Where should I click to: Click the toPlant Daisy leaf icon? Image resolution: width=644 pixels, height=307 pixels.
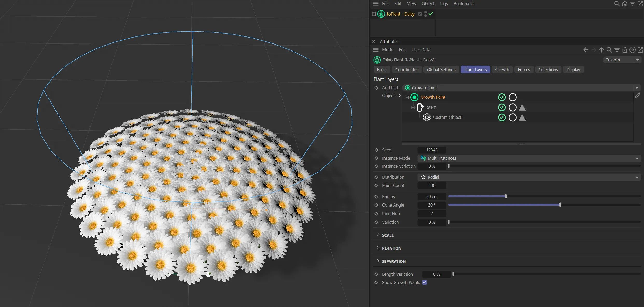coord(381,14)
